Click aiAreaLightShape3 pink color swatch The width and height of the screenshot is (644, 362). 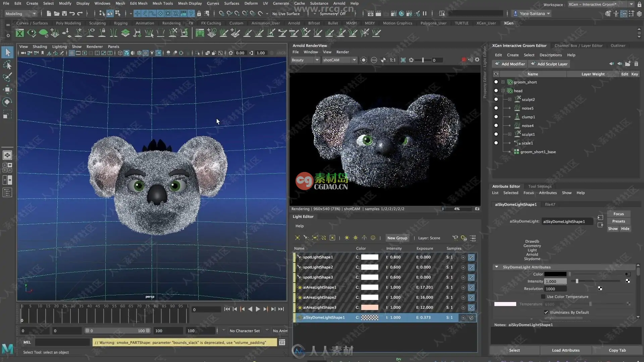370,307
